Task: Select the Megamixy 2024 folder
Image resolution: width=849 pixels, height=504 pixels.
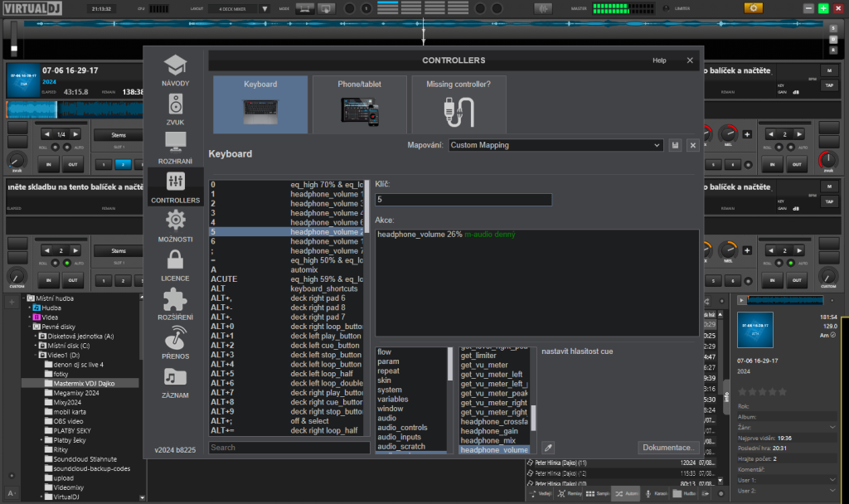Action: [x=76, y=393]
